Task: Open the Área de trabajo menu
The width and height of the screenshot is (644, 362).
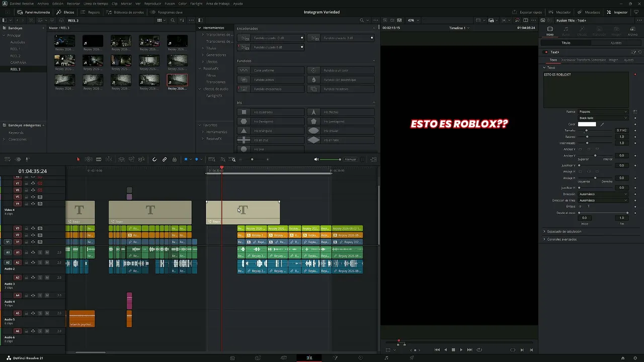Action: 218,4
